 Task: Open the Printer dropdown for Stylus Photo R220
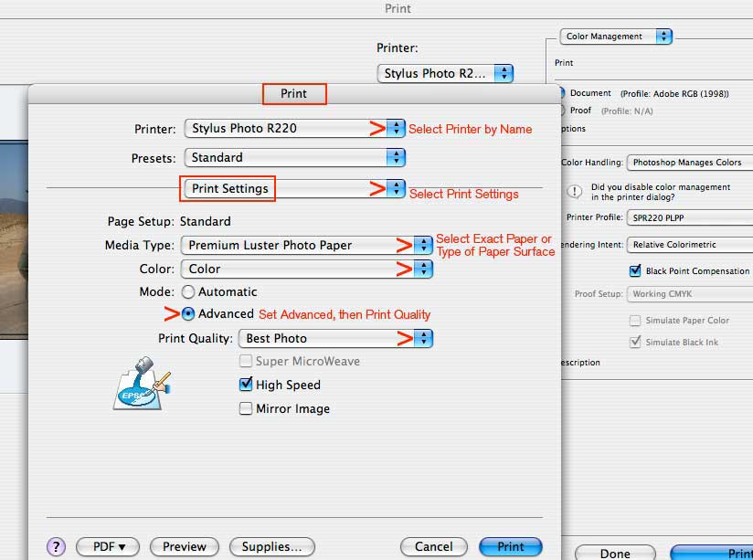(x=294, y=128)
